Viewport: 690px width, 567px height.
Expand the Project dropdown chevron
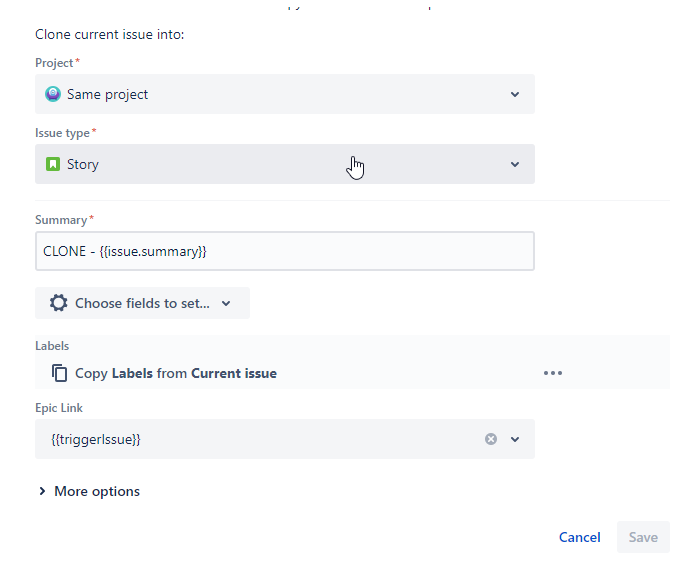click(515, 94)
